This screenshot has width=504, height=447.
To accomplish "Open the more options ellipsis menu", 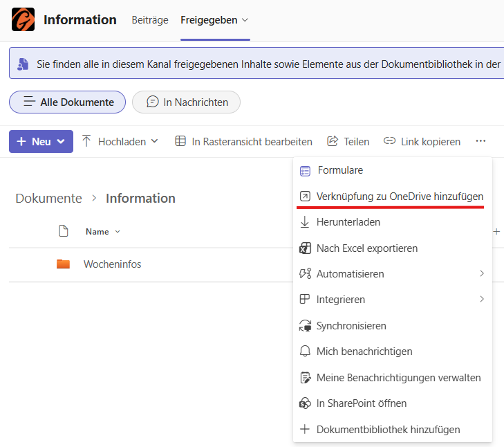I will click(x=480, y=141).
